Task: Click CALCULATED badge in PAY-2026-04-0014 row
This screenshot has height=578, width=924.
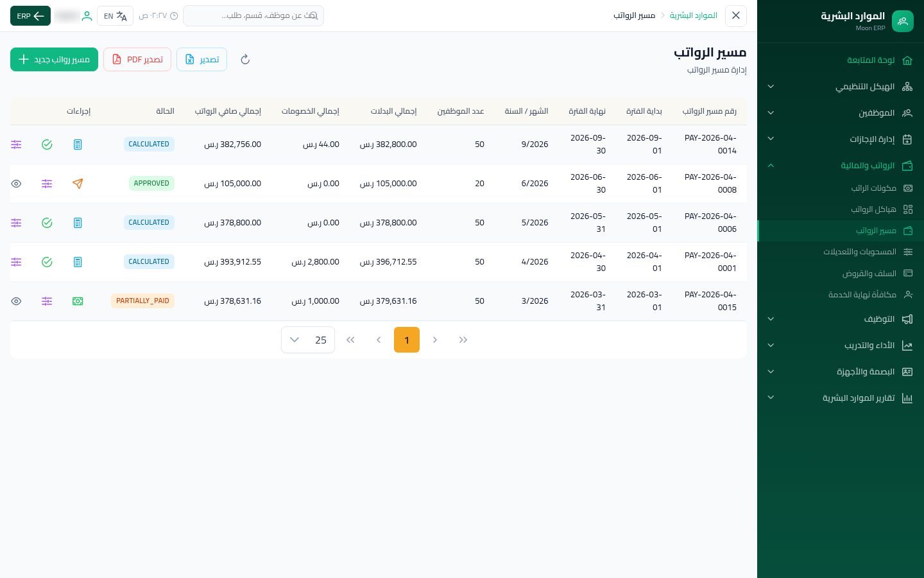Action: [149, 144]
